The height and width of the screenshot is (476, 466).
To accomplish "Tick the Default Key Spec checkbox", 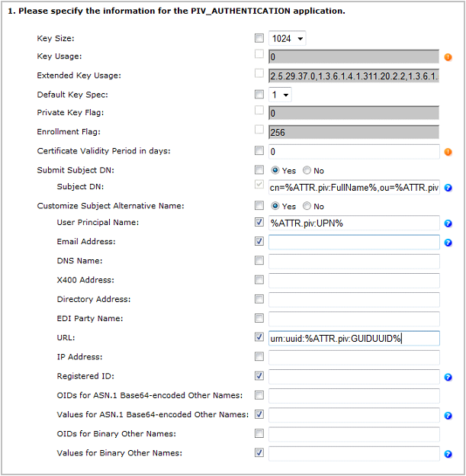I will coord(259,95).
